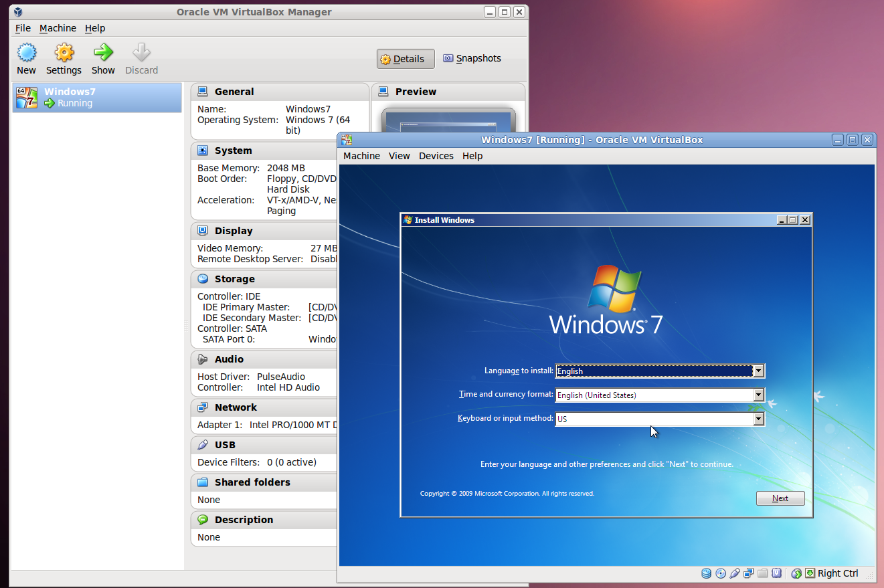884x588 pixels.
Task: Open the View menu in the Windows7 VM window
Action: tap(400, 156)
